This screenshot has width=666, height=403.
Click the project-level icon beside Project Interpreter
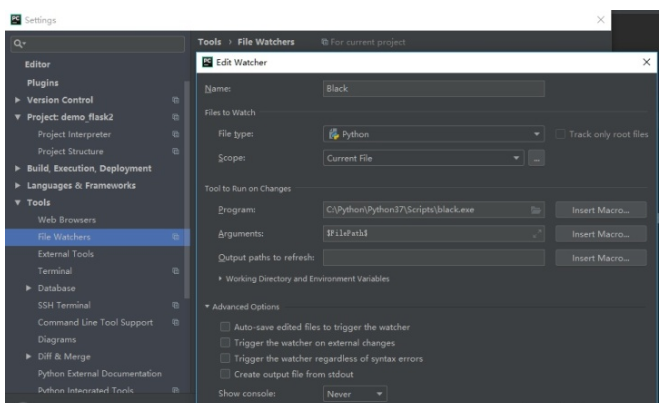175,134
